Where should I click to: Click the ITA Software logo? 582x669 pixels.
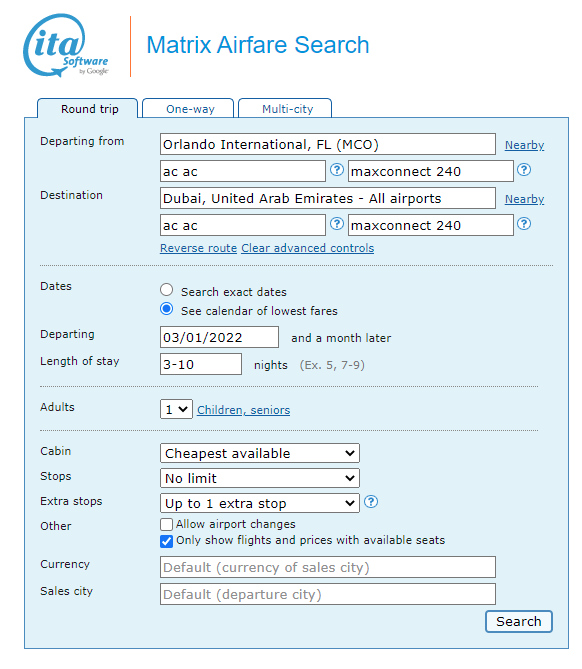66,46
